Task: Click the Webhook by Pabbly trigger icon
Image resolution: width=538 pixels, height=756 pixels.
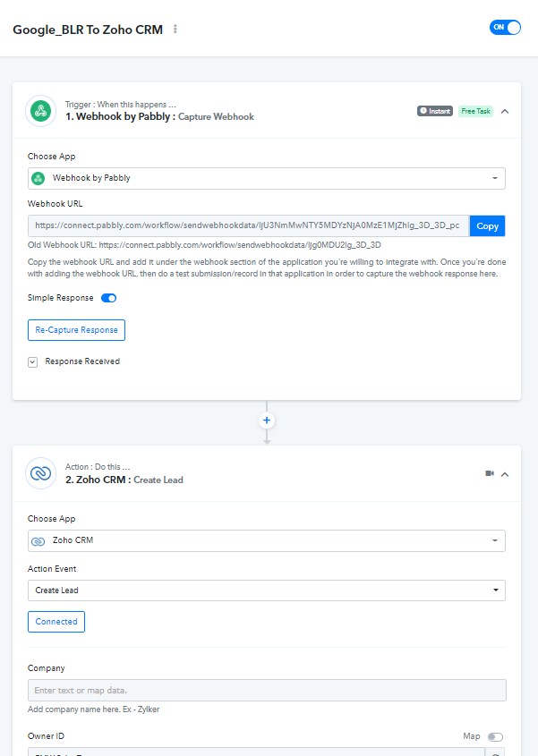Action: (41, 111)
